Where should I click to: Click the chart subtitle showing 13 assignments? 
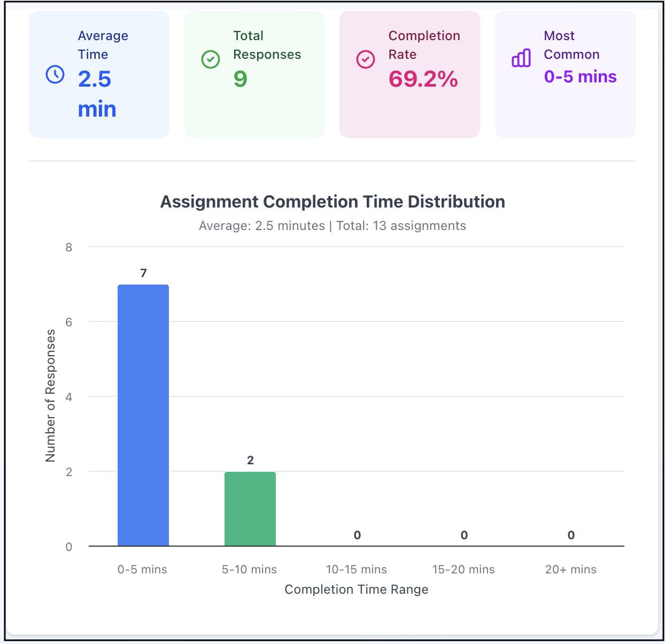[332, 226]
